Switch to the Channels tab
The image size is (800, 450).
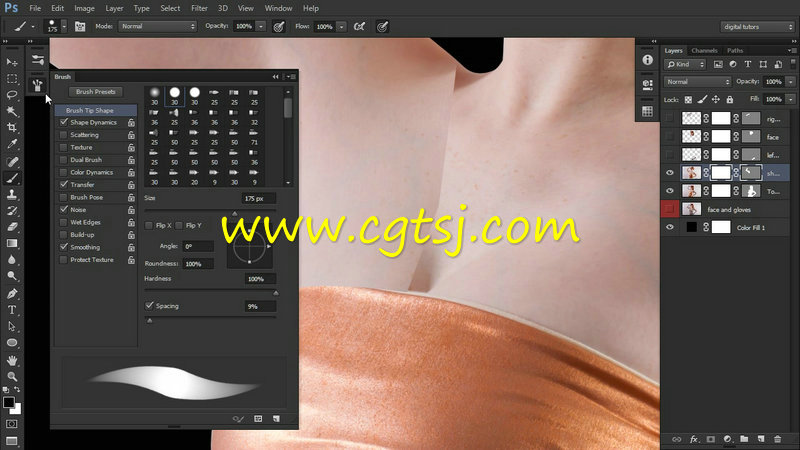(x=704, y=51)
